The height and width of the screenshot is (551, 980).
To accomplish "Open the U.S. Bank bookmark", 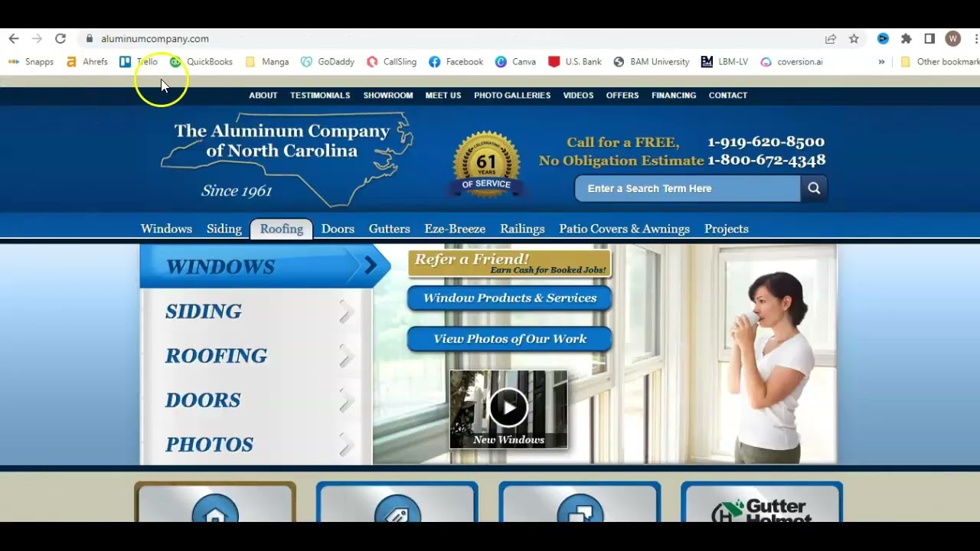I will coord(575,61).
